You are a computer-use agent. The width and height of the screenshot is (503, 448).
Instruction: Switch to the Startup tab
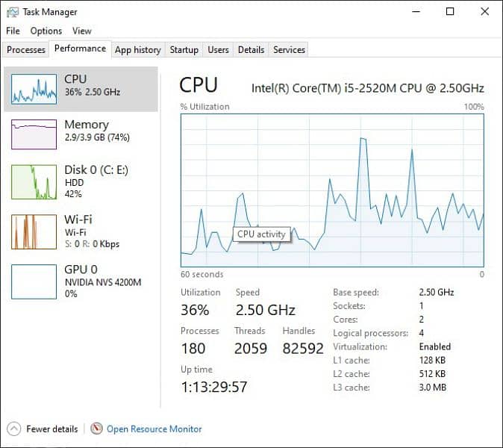coord(184,49)
